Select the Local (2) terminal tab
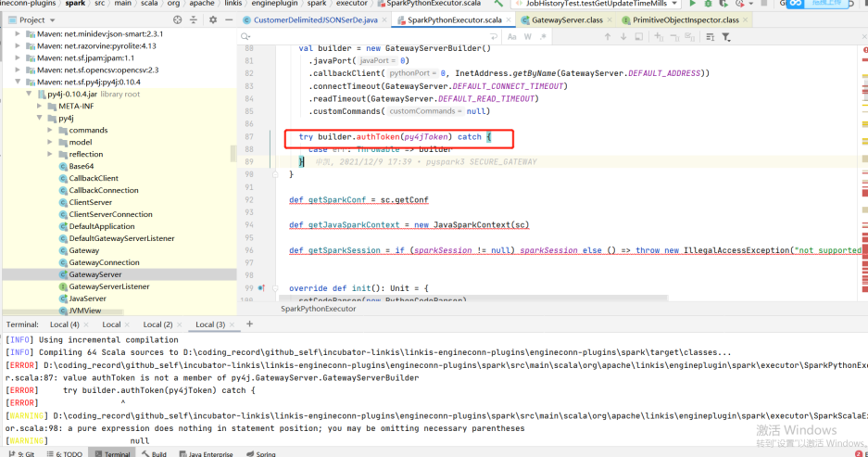 coord(157,324)
